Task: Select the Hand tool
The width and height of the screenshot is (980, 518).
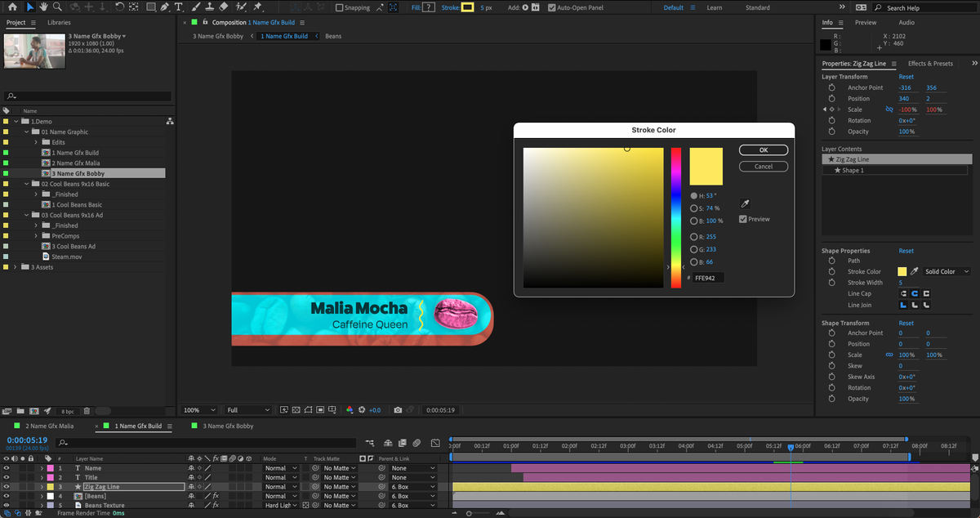Action: click(x=43, y=7)
